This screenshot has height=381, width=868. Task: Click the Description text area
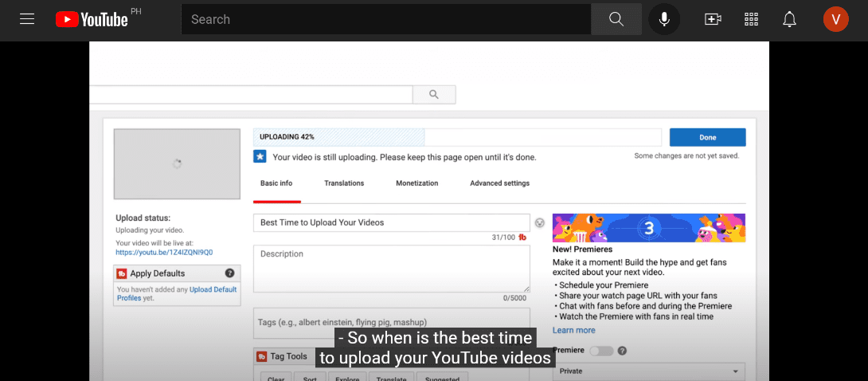tap(391, 269)
